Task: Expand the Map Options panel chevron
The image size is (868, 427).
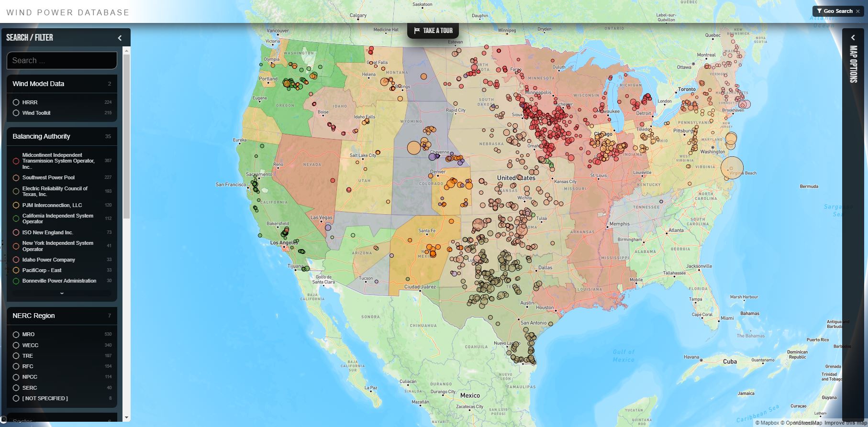Action: pos(853,38)
